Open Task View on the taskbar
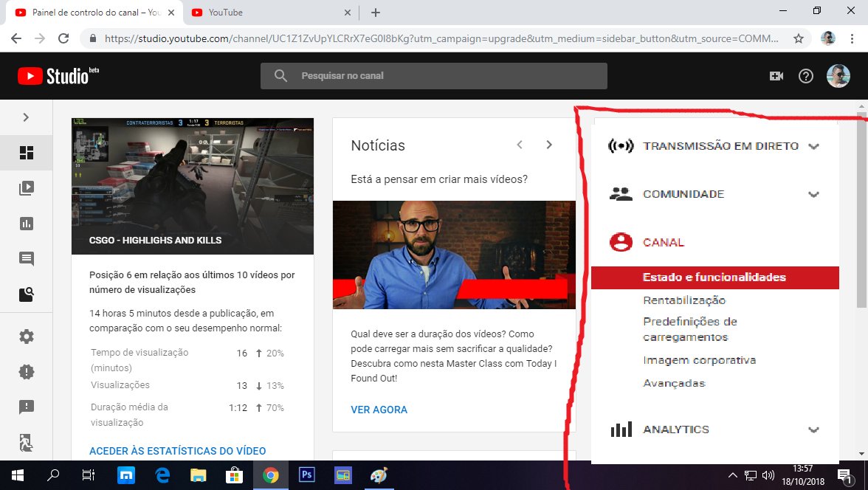The height and width of the screenshot is (490, 868). tap(88, 475)
